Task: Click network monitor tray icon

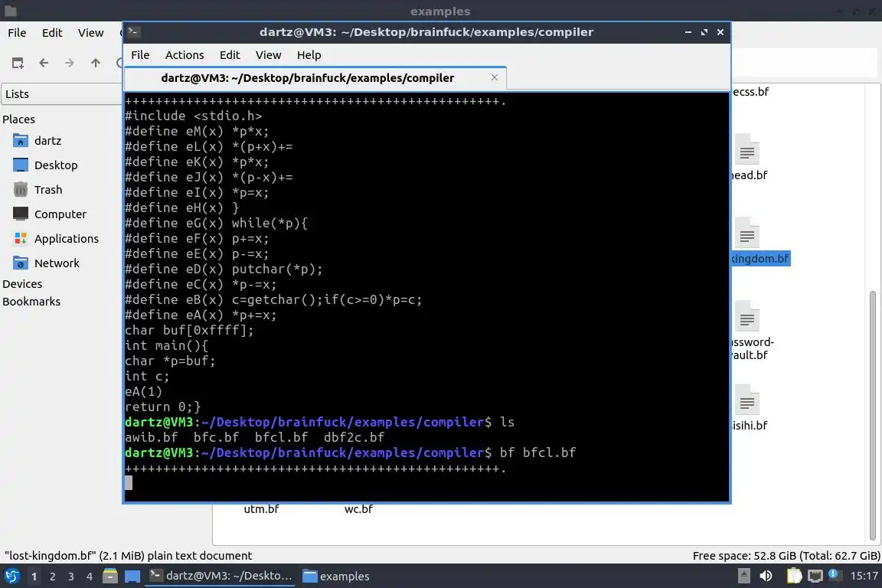Action: pos(815,577)
